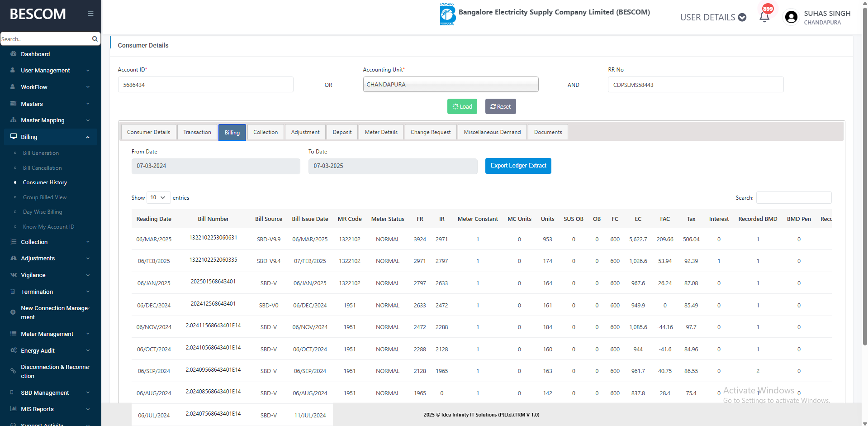The height and width of the screenshot is (426, 868).
Task: Expand the MIS Reports chevron
Action: [88, 409]
